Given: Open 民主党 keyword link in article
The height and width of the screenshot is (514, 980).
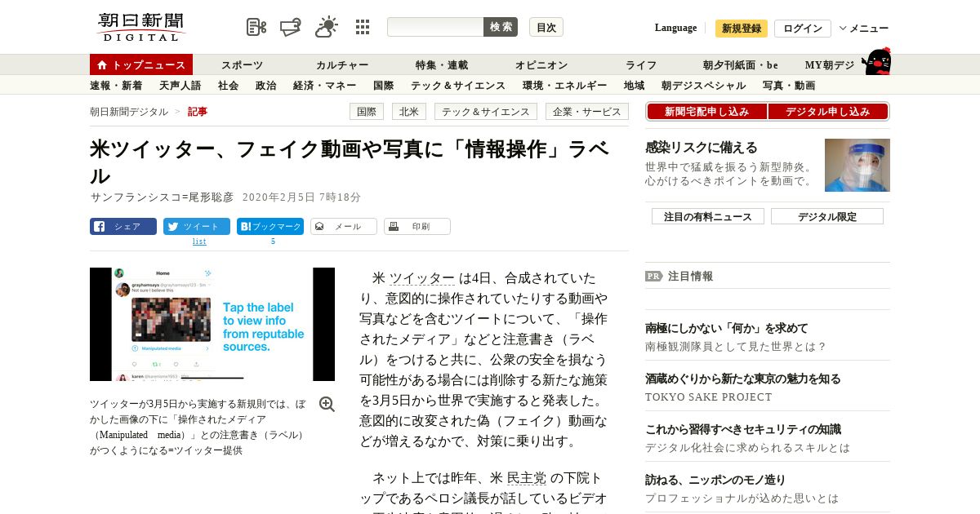Looking at the screenshot, I should tap(527, 478).
